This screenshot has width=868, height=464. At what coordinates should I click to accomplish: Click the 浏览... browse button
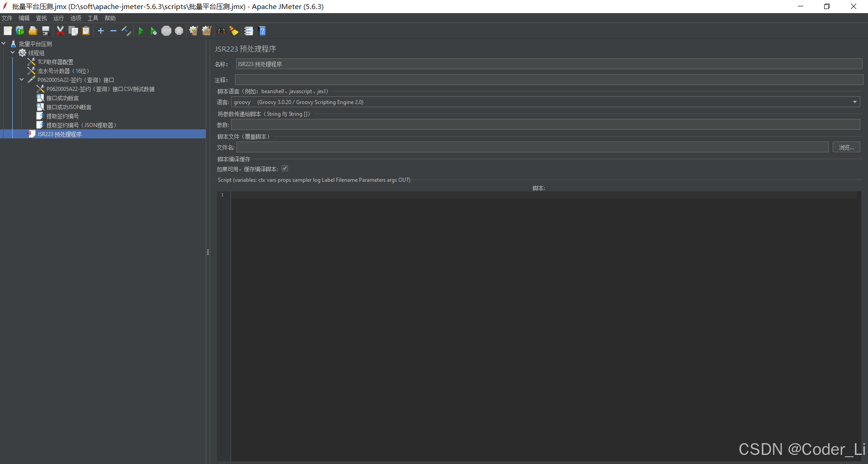[x=846, y=147]
